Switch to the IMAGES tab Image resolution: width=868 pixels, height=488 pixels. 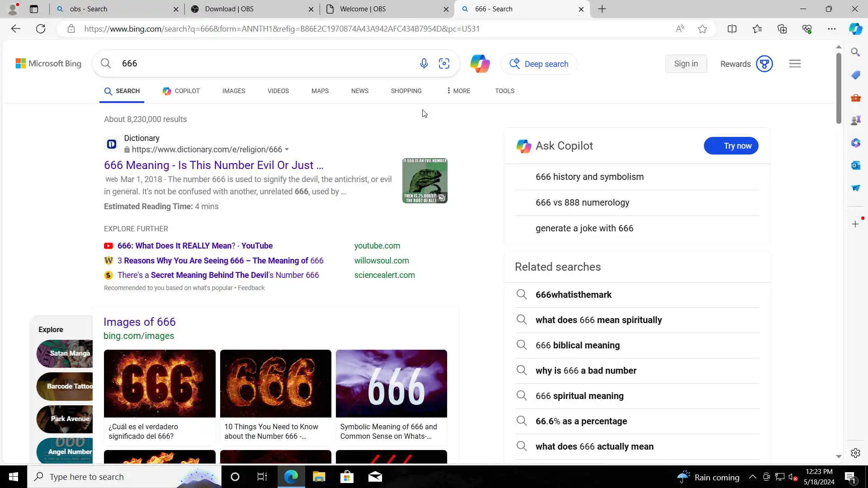point(233,91)
